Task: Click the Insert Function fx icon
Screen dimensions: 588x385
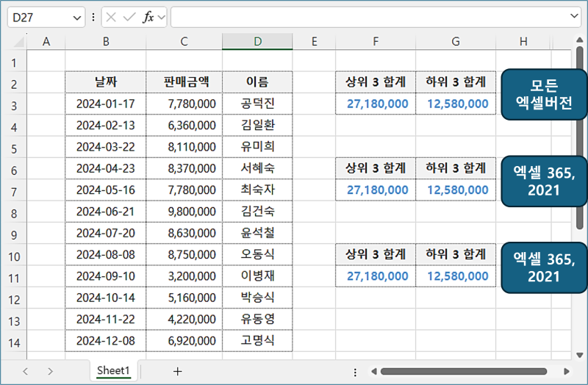Action: coord(148,17)
